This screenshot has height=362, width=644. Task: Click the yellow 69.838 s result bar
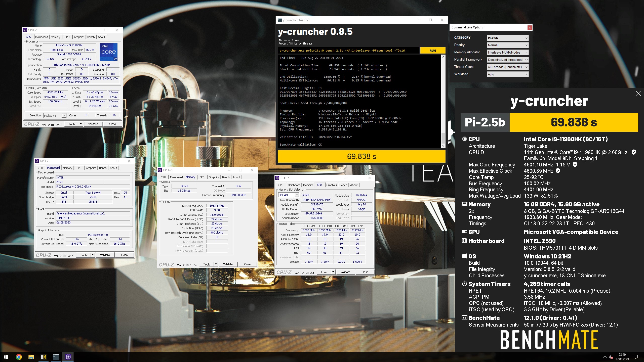361,156
